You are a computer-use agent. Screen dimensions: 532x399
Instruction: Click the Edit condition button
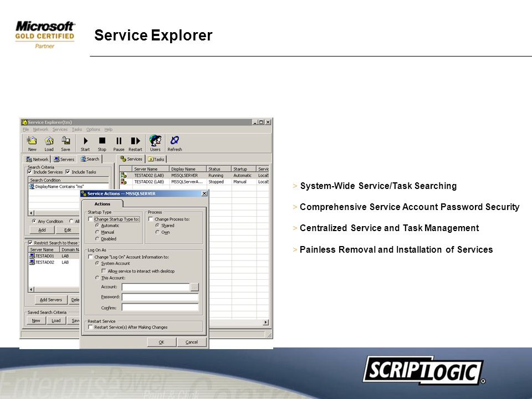pos(68,229)
